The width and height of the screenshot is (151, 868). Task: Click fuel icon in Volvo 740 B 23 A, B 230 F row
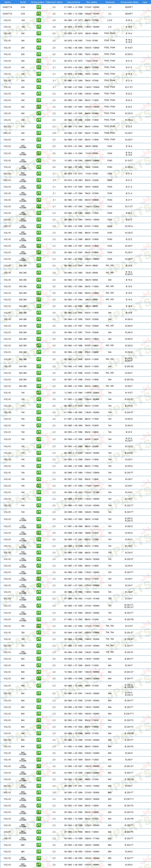coord(39,439)
